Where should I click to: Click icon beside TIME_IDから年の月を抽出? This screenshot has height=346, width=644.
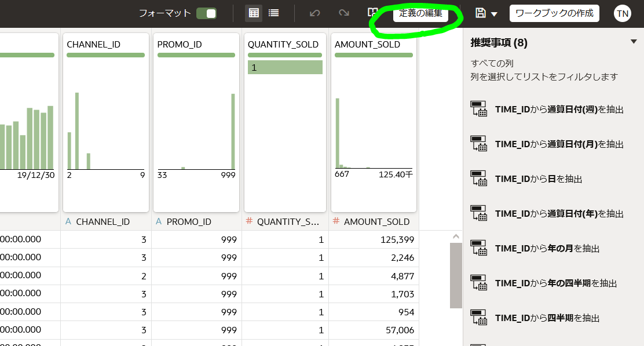pos(479,248)
